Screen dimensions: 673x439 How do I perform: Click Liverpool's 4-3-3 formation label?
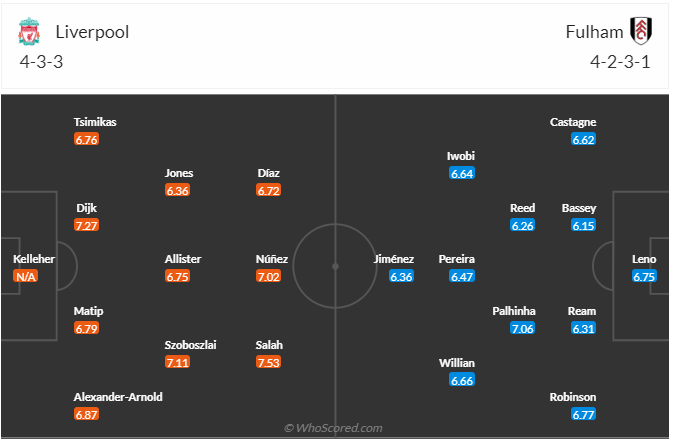(x=42, y=61)
